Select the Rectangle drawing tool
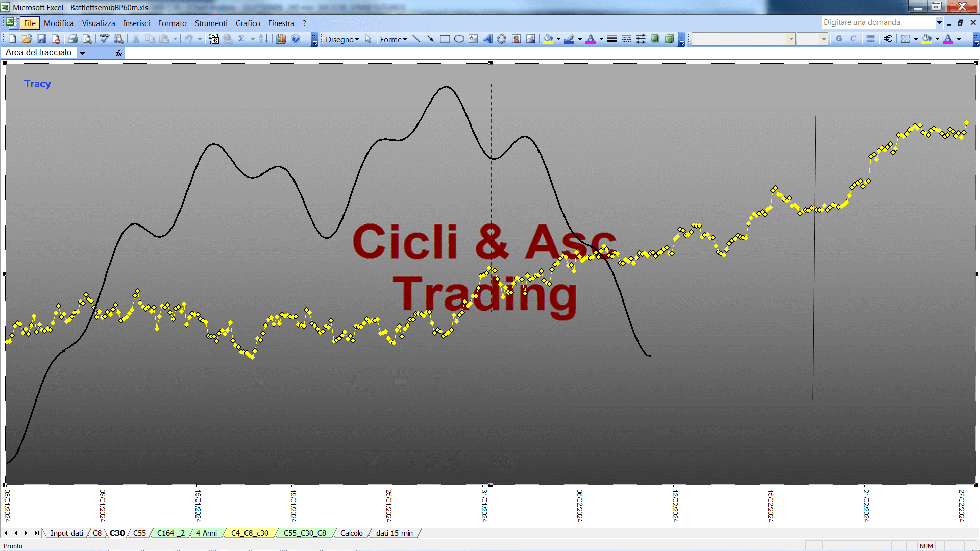The width and height of the screenshot is (980, 551). tap(445, 39)
